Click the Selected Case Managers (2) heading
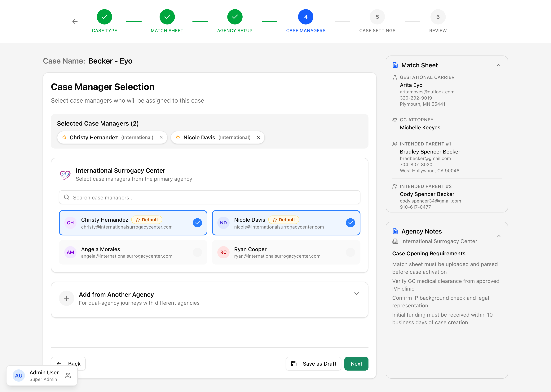551x392 pixels. click(x=98, y=123)
